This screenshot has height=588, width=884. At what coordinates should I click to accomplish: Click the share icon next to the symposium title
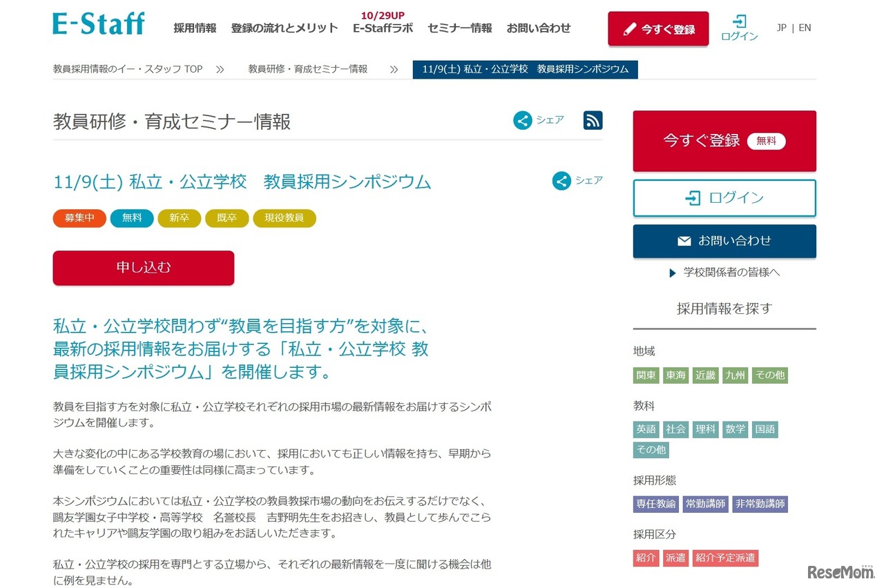coord(561,181)
